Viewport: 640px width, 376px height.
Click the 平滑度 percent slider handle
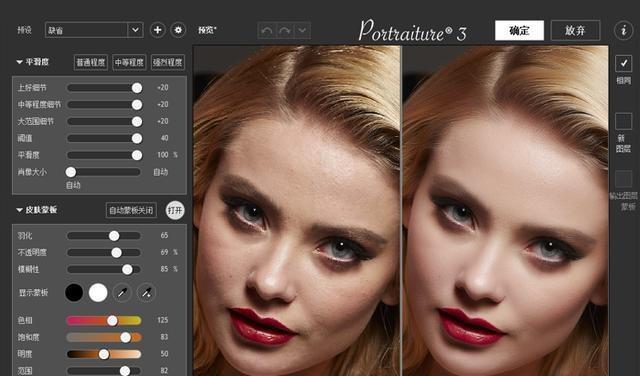point(137,155)
